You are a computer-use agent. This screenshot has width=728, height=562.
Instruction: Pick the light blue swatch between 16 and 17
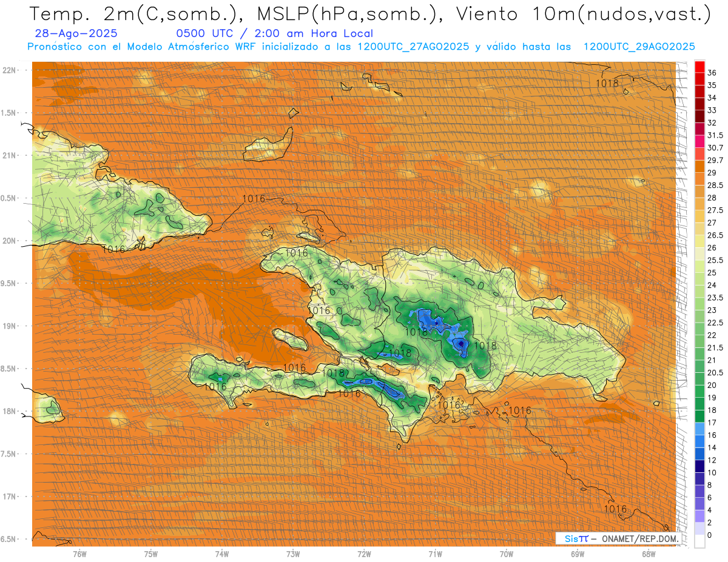pyautogui.click(x=699, y=429)
